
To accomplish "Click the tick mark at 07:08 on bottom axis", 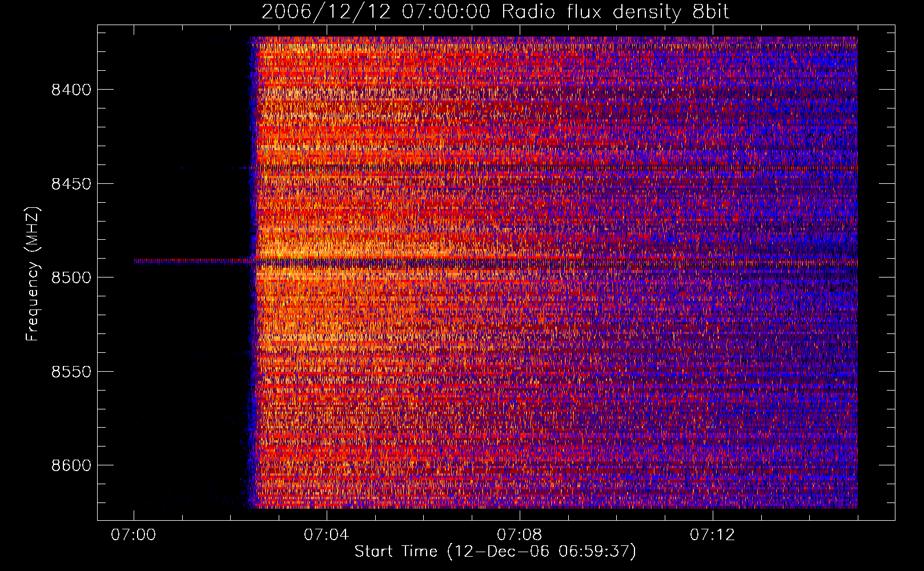I will pos(519,516).
